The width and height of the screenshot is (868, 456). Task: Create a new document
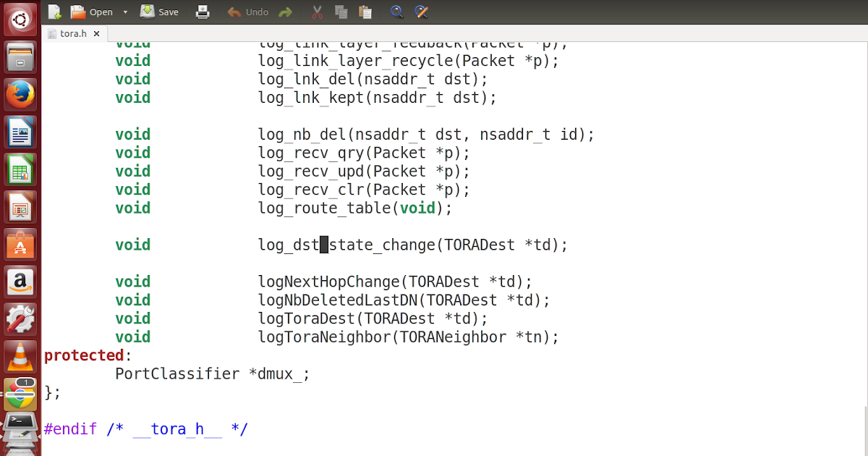pos(54,12)
